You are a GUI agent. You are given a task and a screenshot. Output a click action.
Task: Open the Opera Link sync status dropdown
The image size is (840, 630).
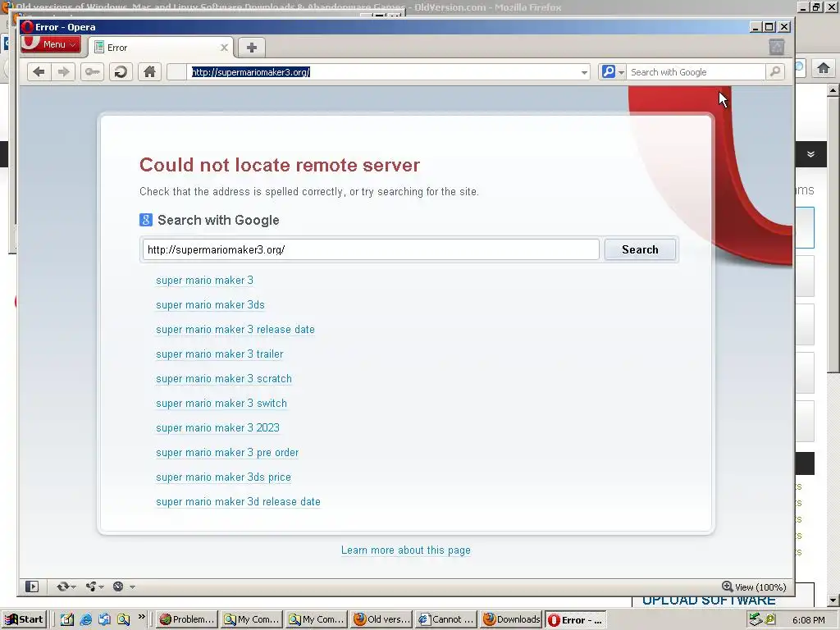coord(66,587)
